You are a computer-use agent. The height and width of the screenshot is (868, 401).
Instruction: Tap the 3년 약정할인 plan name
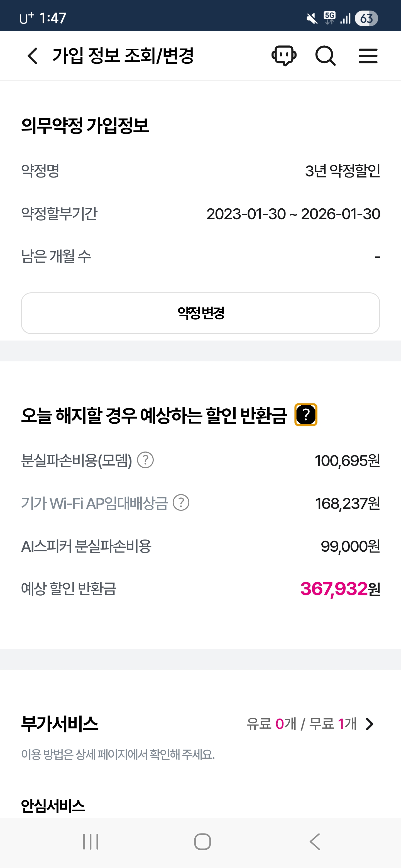click(x=342, y=171)
